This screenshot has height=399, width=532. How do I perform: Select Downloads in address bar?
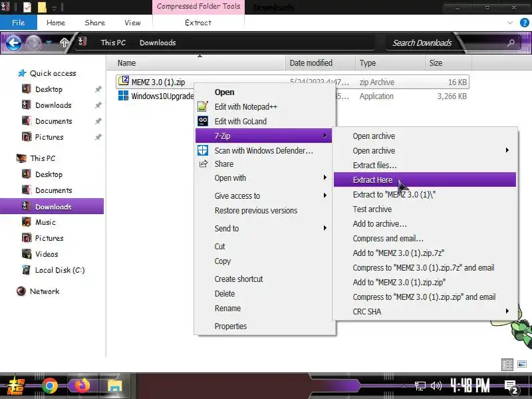click(x=158, y=43)
